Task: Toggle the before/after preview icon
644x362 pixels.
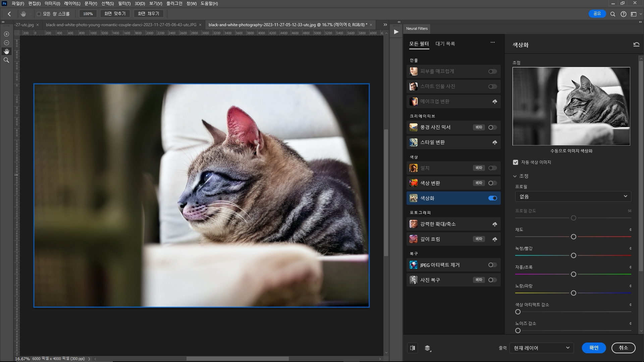Action: 413,348
